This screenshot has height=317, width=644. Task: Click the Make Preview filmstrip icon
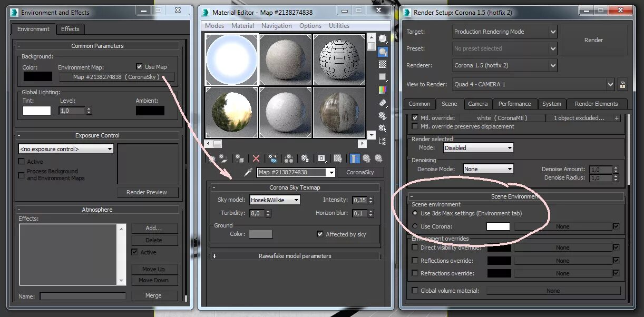tap(383, 102)
